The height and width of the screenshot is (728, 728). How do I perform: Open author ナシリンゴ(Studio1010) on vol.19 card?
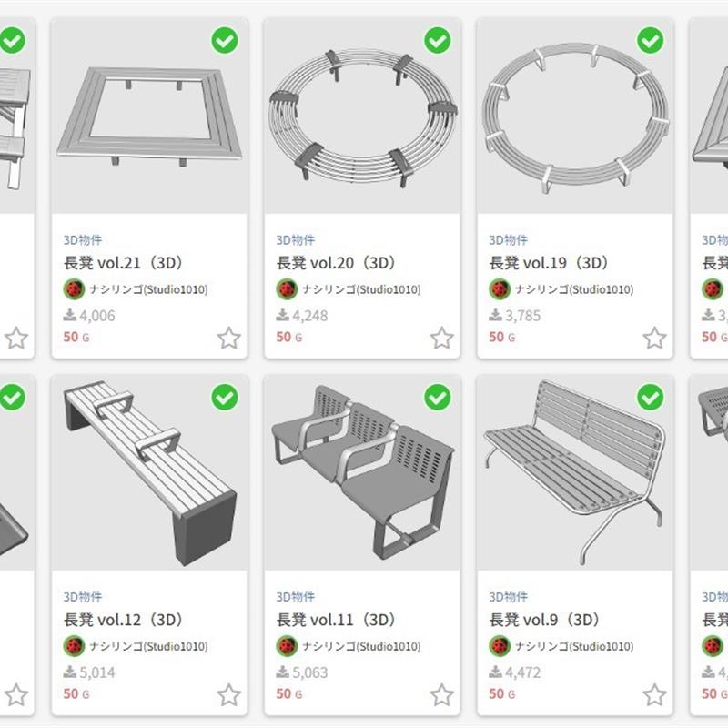[x=574, y=289]
